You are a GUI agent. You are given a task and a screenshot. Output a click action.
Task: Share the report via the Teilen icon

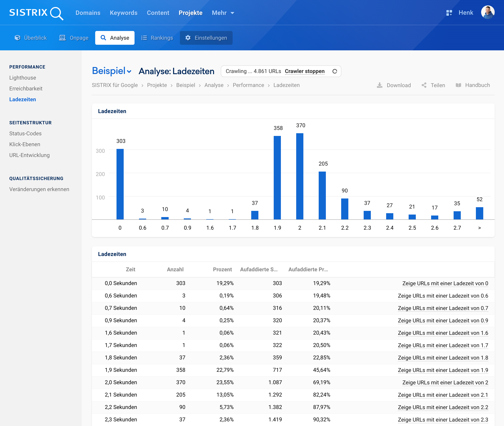coord(424,85)
